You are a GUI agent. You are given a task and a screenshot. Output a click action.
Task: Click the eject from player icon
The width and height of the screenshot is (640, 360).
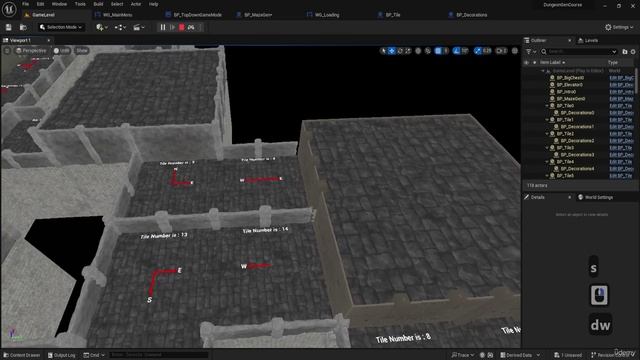click(x=191, y=27)
